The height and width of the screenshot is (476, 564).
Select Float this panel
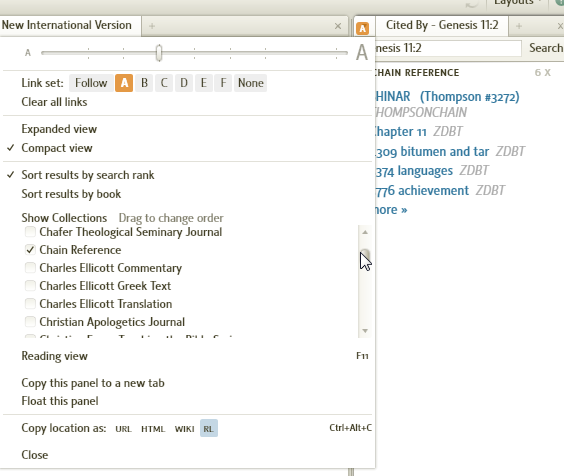[60, 401]
